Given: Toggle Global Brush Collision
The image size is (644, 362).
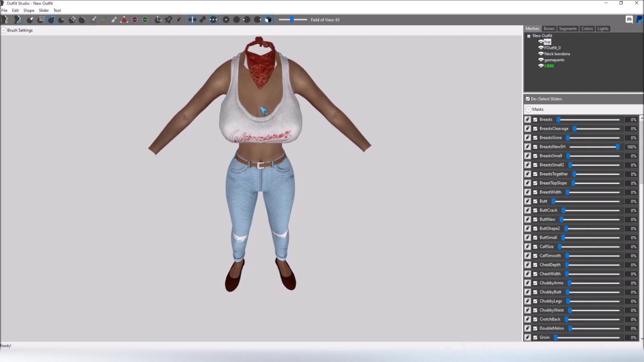Looking at the screenshot, I should pyautogui.click(x=213, y=20).
